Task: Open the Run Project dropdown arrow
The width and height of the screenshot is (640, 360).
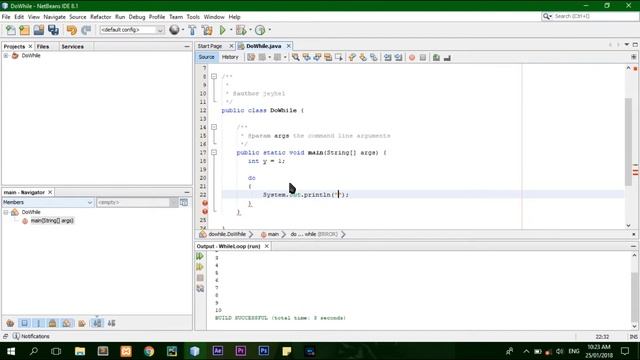Action: (231, 30)
